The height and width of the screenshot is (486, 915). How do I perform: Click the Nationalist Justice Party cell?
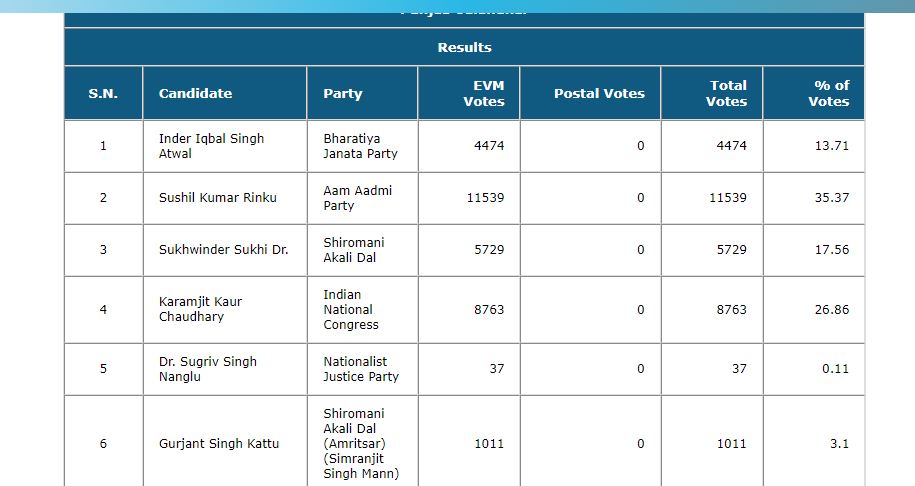(360, 369)
